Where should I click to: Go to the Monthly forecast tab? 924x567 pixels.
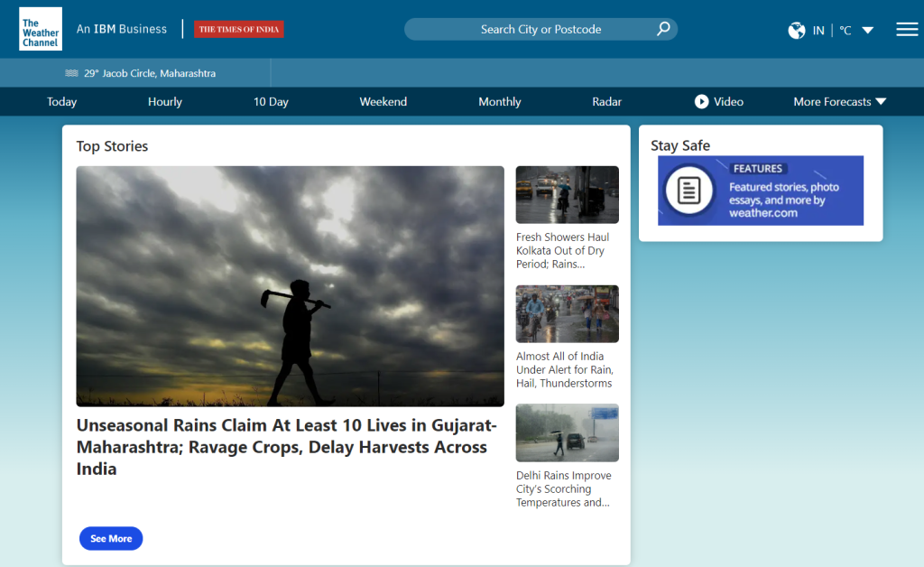pyautogui.click(x=500, y=102)
